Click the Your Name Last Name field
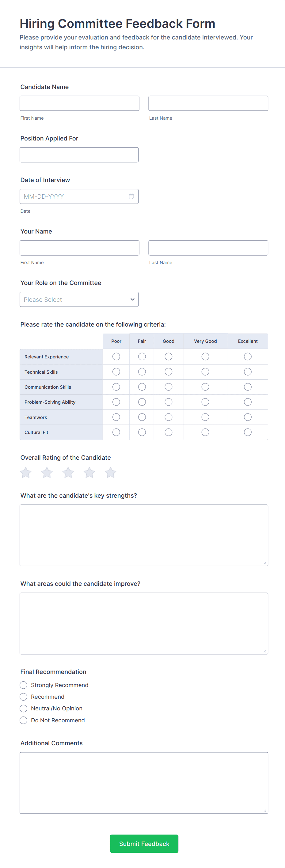285x868 pixels. (x=208, y=248)
